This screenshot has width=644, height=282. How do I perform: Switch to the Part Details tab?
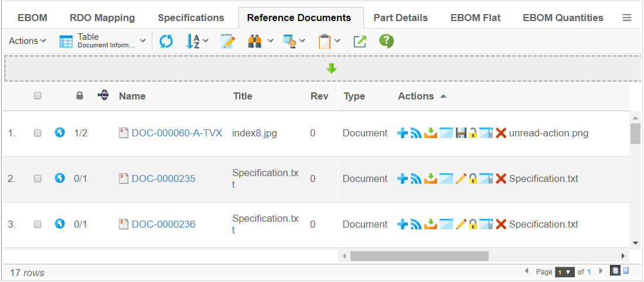(x=400, y=18)
